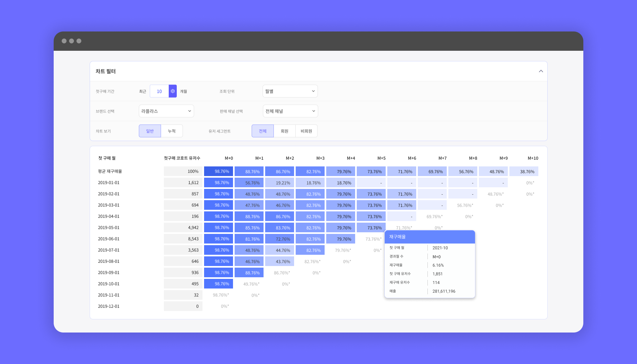Collapse the 차트 필터 panel with the chevron
This screenshot has width=637, height=364.
pyautogui.click(x=541, y=71)
